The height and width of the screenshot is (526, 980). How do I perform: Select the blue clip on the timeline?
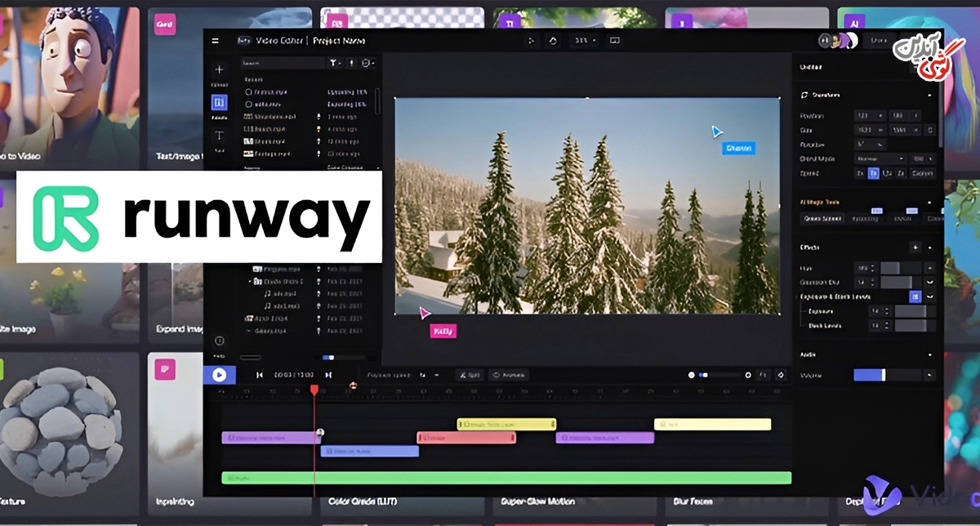(x=370, y=451)
